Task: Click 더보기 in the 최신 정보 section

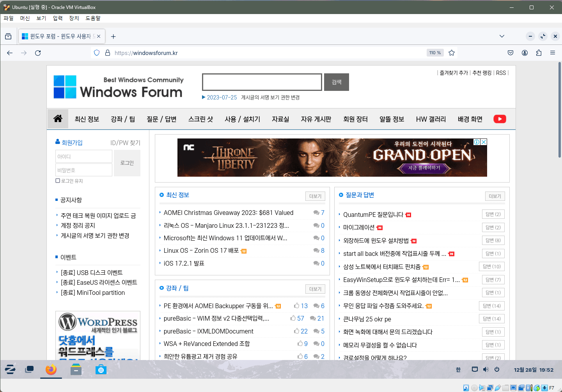Action: point(315,196)
